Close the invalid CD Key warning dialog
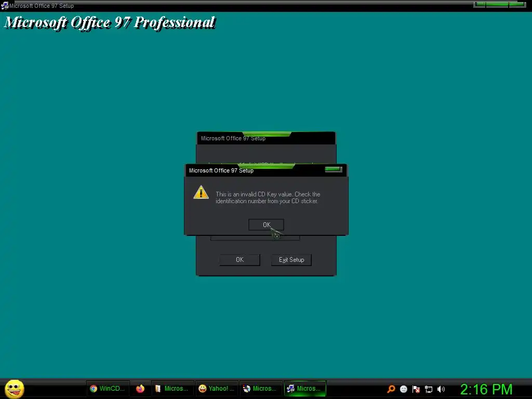Screen dimensions: 532x399 tap(333, 169)
